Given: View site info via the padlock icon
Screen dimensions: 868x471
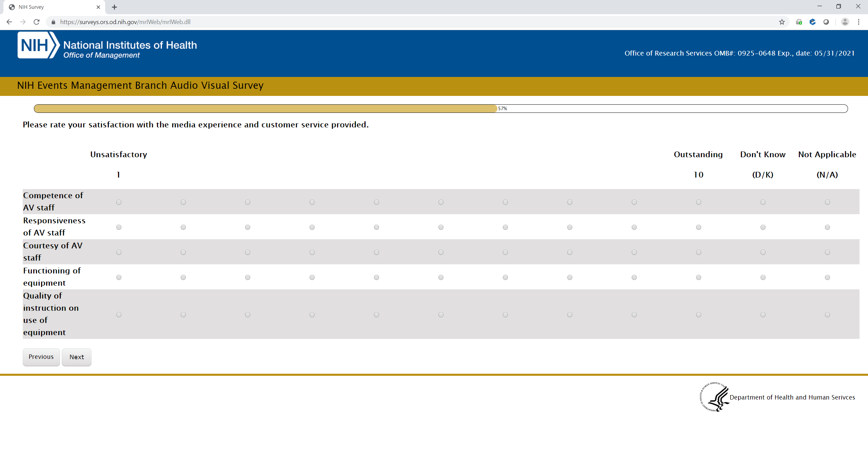Looking at the screenshot, I should 53,22.
